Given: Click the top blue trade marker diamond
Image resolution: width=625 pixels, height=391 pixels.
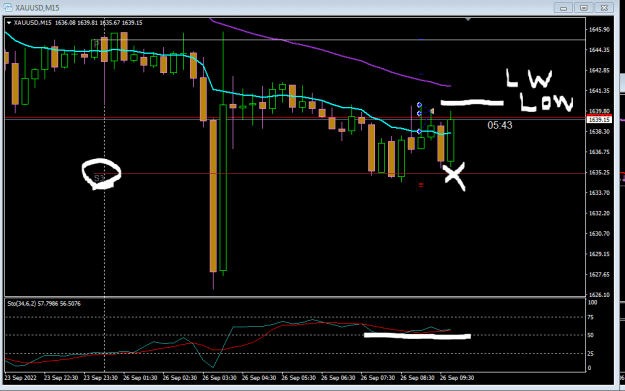Looking at the screenshot, I should point(419,105).
